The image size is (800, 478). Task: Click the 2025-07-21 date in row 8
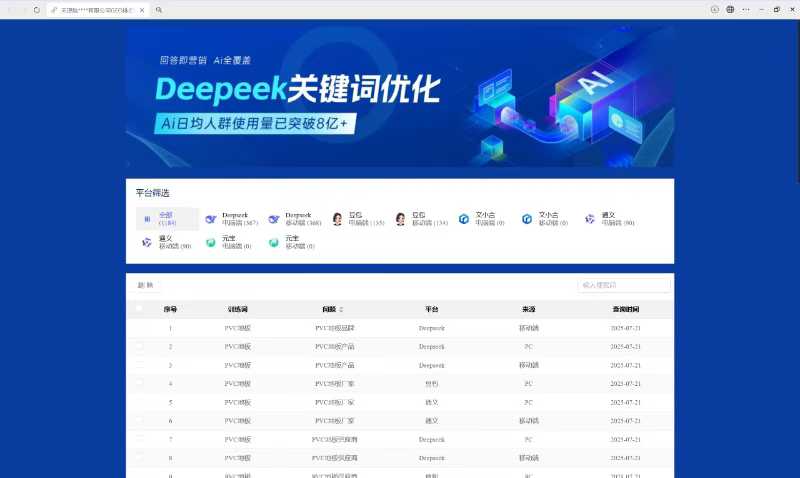626,458
